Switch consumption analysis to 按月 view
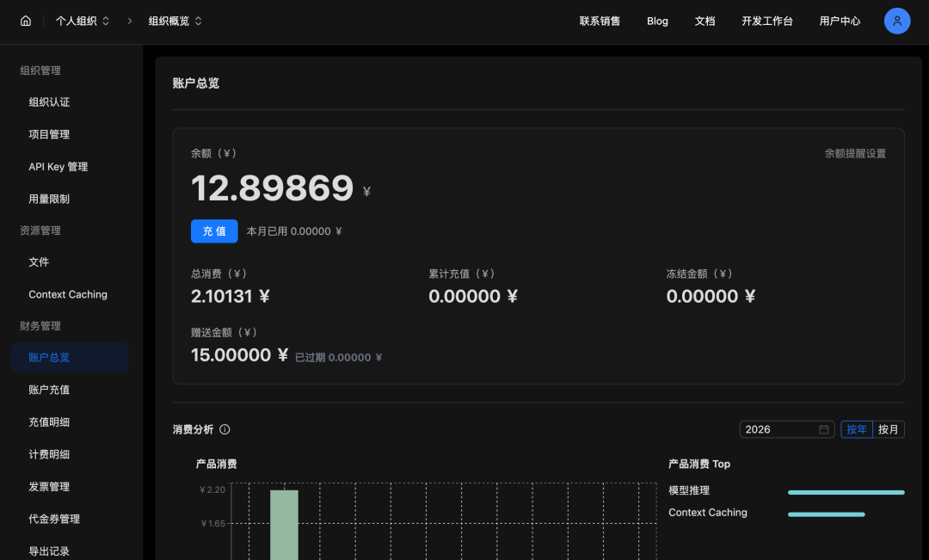 [889, 429]
